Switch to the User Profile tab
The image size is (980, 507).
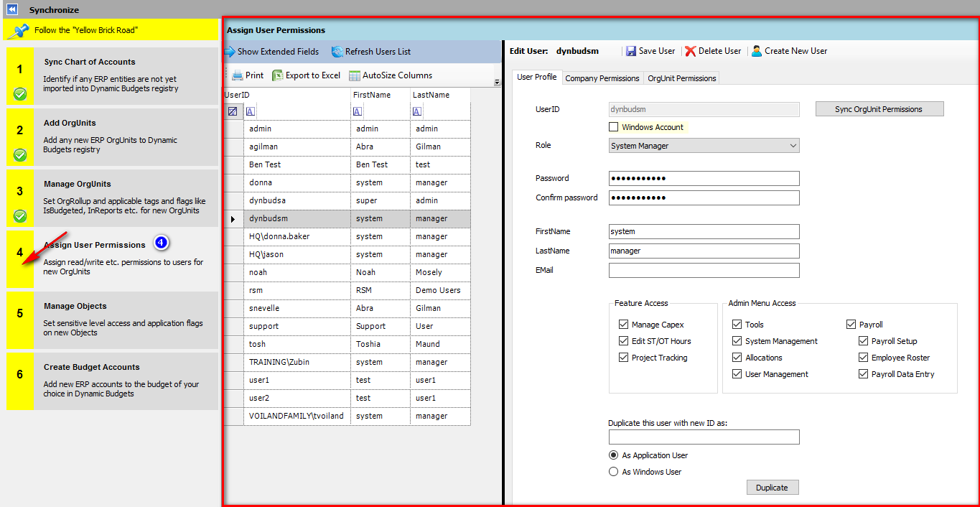coord(536,78)
